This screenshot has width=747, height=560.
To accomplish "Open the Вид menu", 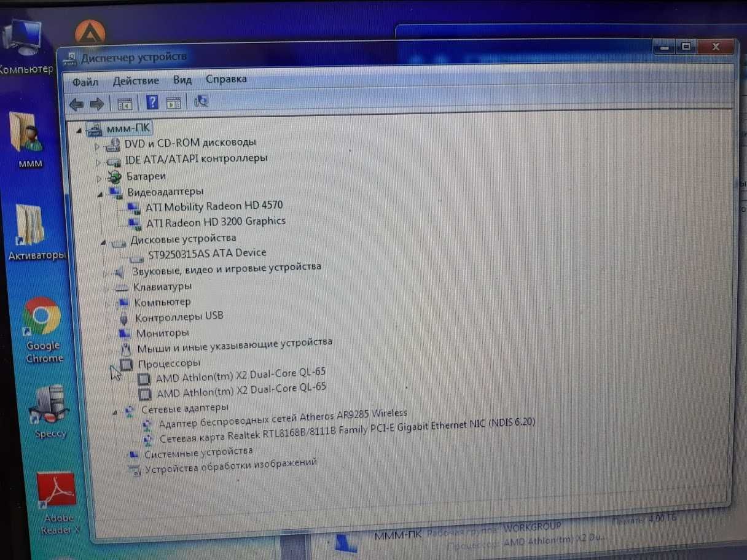I will (x=182, y=80).
